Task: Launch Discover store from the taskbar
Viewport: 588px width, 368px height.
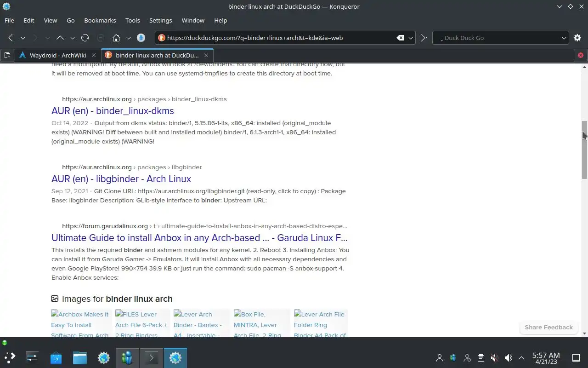Action: [56, 357]
